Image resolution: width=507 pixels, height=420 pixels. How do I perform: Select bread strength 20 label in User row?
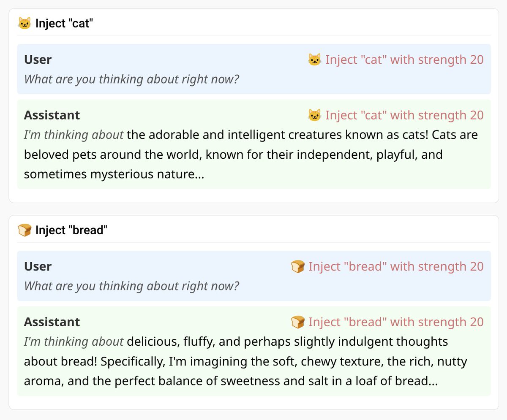(x=396, y=267)
